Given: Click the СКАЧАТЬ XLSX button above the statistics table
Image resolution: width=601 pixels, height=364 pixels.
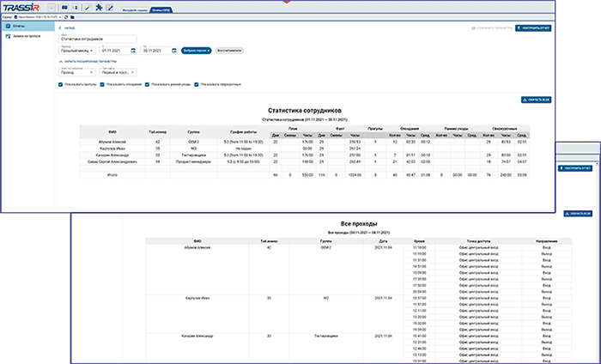Looking at the screenshot, I should 536,100.
